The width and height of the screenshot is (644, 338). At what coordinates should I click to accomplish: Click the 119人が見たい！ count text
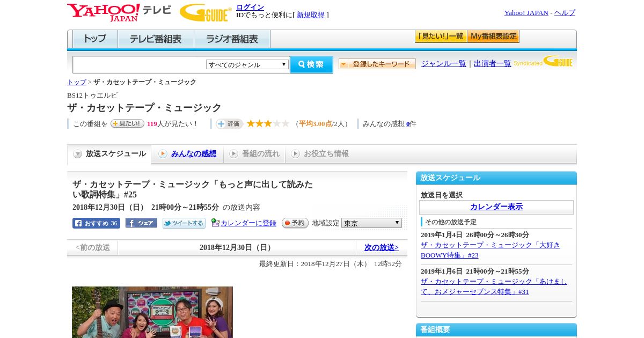click(172, 124)
